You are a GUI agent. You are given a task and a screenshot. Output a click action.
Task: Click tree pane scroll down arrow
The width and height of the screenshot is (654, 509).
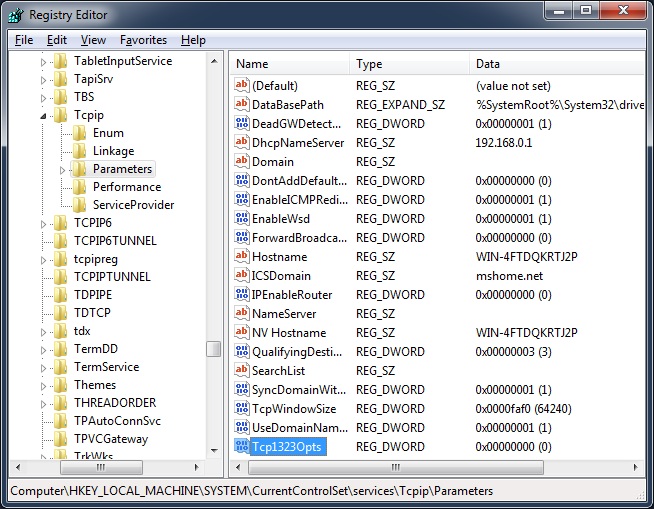tap(214, 451)
